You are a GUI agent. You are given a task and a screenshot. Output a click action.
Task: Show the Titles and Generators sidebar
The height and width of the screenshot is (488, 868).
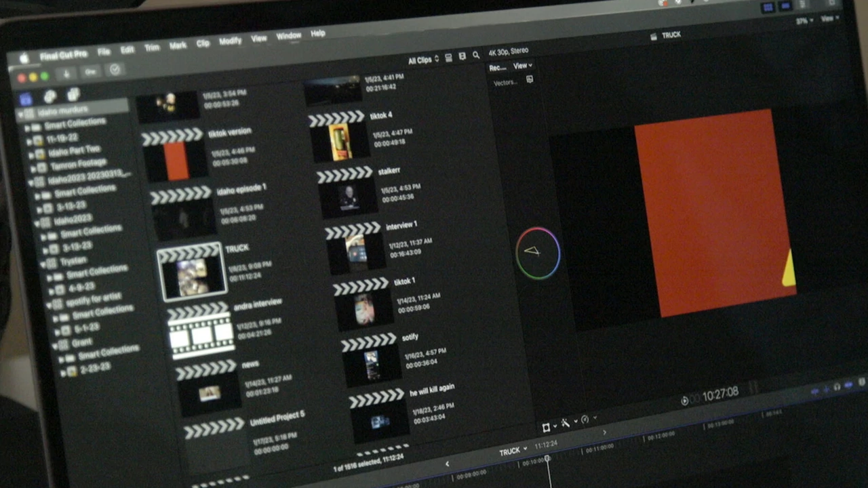tap(73, 94)
